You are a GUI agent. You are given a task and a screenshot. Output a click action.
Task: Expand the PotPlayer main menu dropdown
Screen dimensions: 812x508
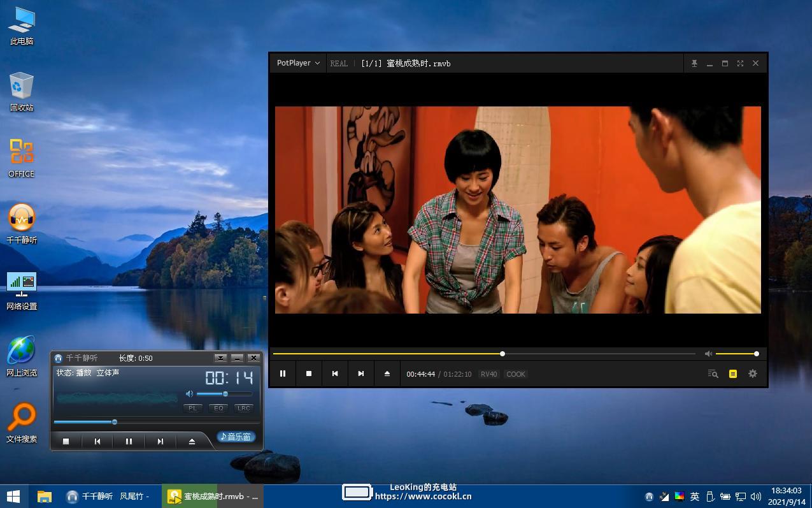[298, 63]
